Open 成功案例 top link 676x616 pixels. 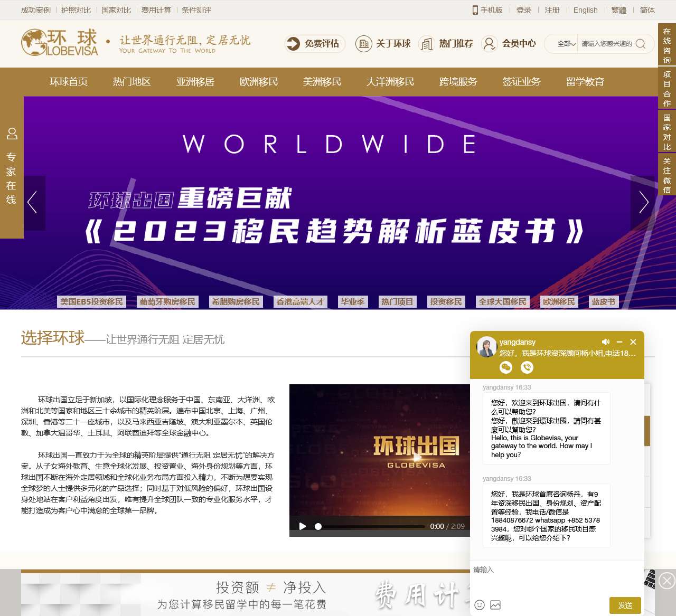click(x=36, y=10)
